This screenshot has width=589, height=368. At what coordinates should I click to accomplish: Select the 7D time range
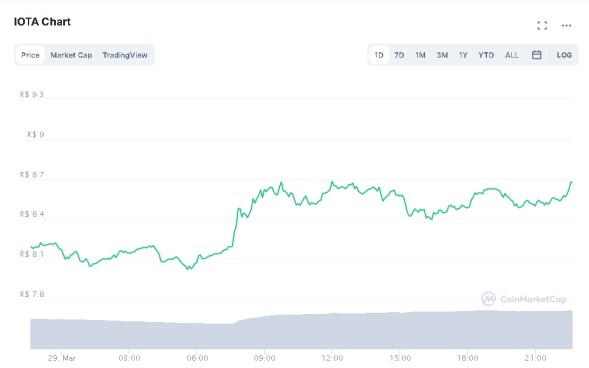(399, 55)
